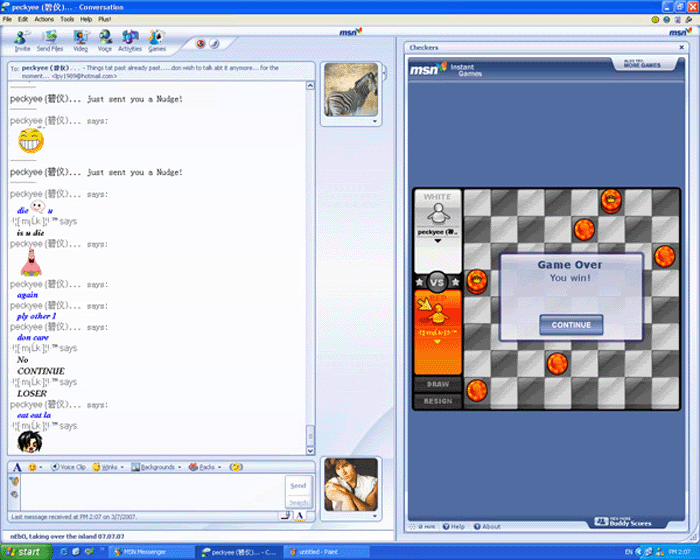Click the About icon in Checkers panel

[487, 527]
